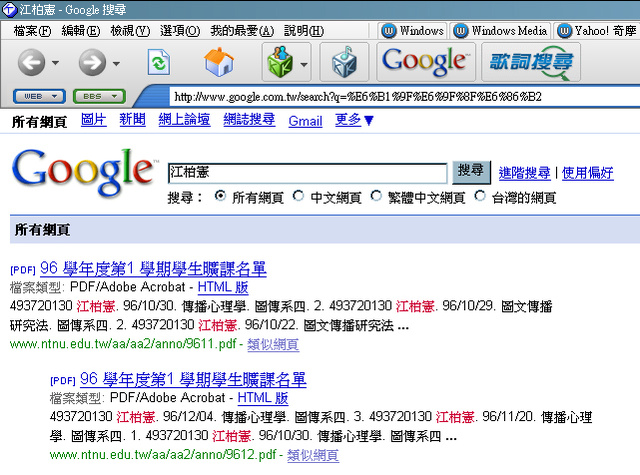Click the green cube people icon
Image resolution: width=640 pixels, height=475 pixels.
280,62
